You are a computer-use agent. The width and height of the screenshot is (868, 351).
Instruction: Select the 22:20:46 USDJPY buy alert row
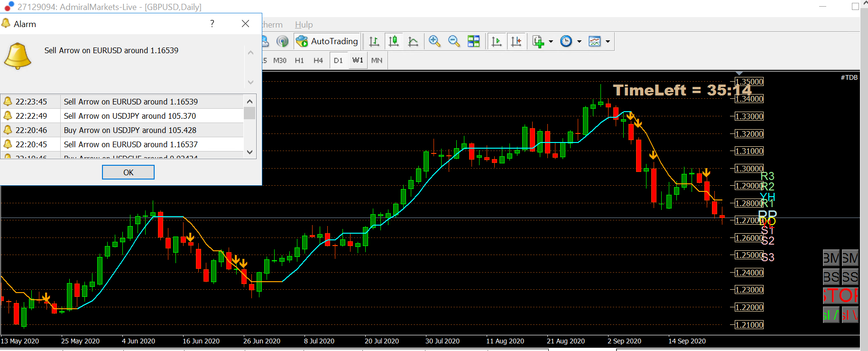point(122,130)
